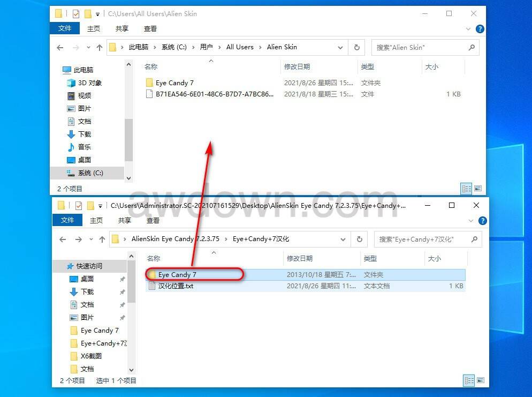Click the search box in bottom window

click(423, 239)
